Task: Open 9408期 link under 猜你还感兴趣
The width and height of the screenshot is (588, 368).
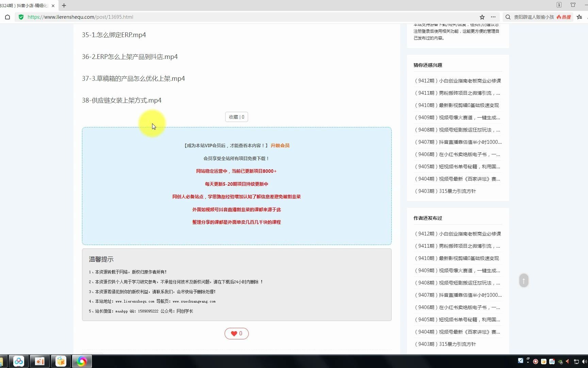Action: (457, 130)
